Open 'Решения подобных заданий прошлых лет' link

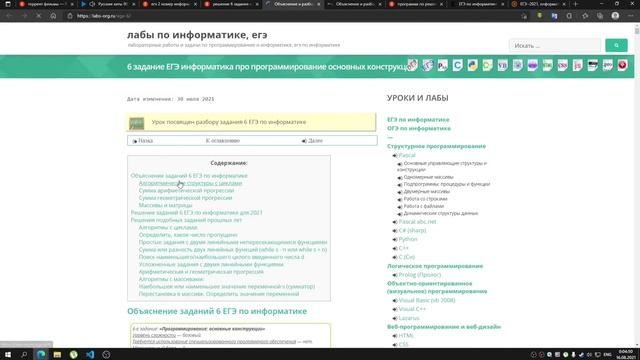(186, 220)
